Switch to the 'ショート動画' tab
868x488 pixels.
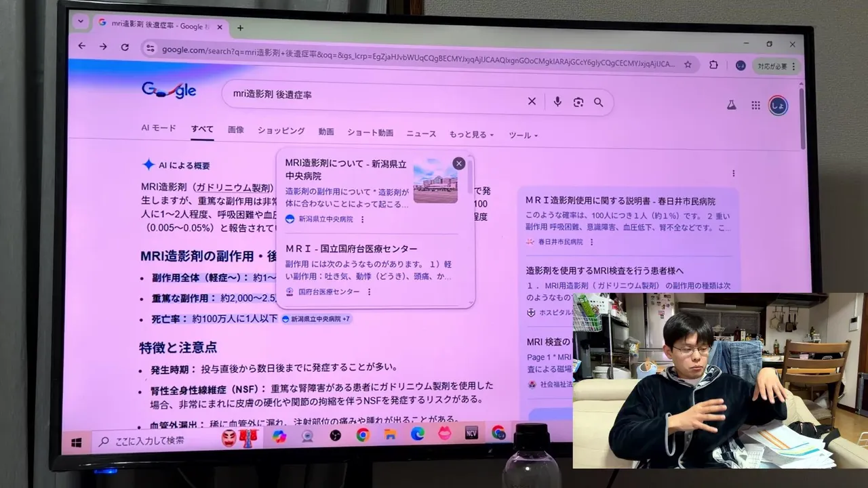(370, 133)
